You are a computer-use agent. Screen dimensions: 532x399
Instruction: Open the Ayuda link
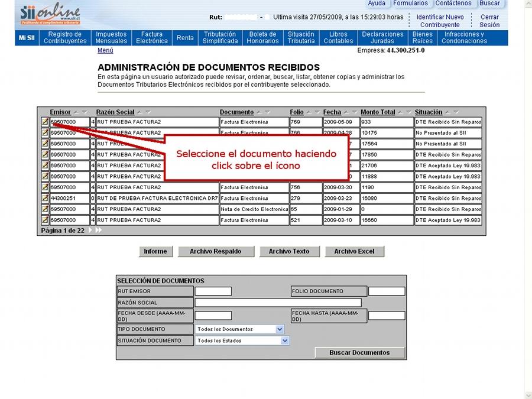377,3
